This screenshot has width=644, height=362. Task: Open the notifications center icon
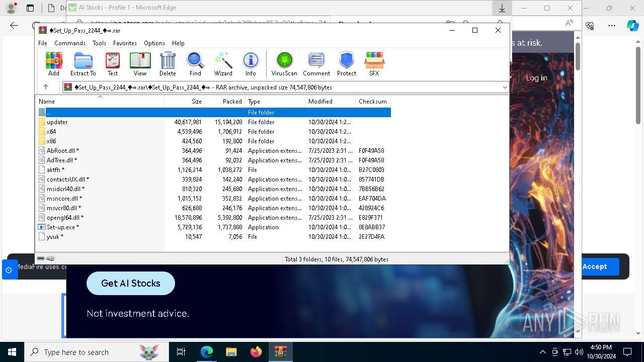(x=627, y=352)
